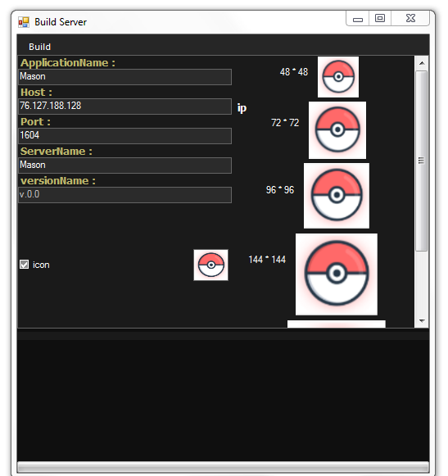Choose the 144 * 144 Pokeball icon preview
Screen dimensions: 448x476
coord(337,274)
